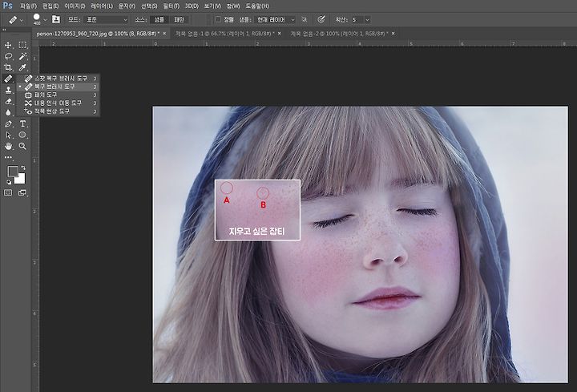577x392 pixels.
Task: Change the screen mode icon
Action: pos(22,192)
